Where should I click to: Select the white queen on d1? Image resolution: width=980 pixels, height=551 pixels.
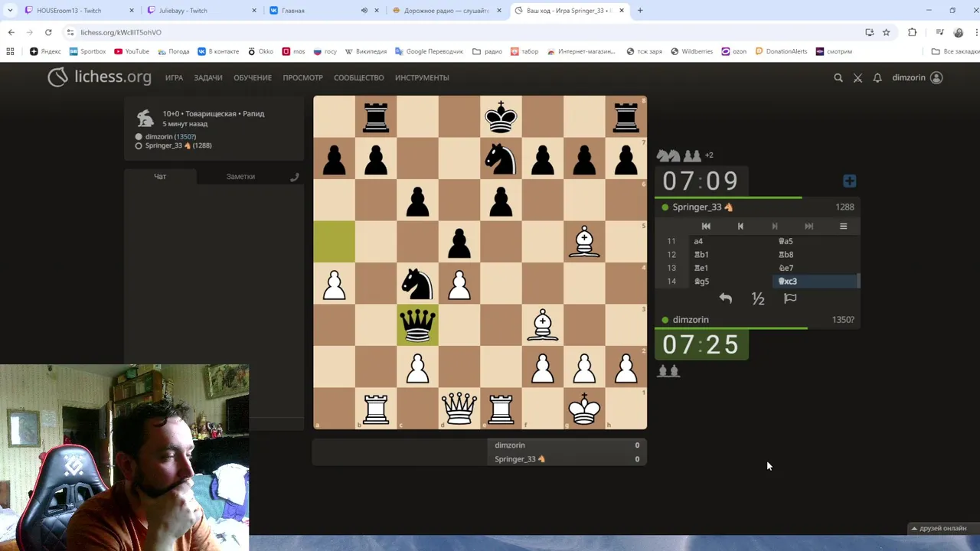[459, 409]
